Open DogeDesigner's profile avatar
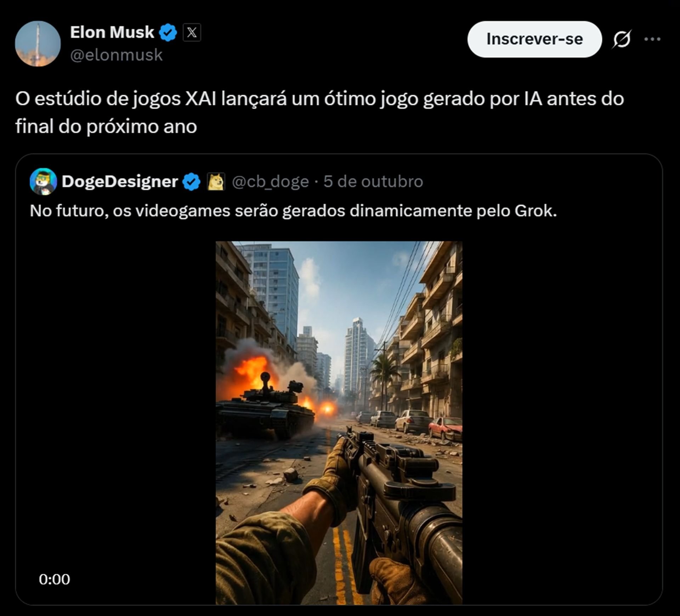The width and height of the screenshot is (680, 616). 43,181
